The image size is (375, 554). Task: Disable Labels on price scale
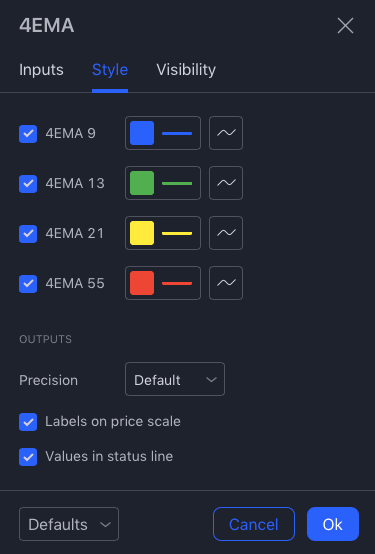tap(28, 422)
